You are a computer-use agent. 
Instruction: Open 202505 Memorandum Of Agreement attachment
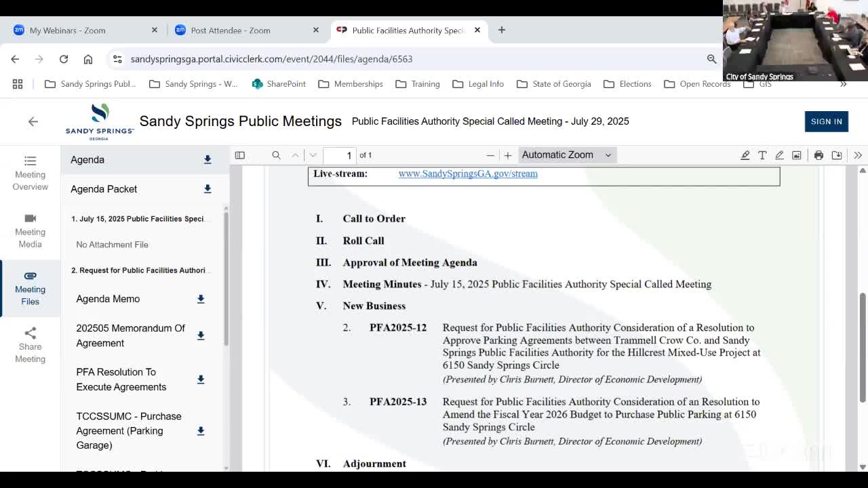tap(130, 335)
